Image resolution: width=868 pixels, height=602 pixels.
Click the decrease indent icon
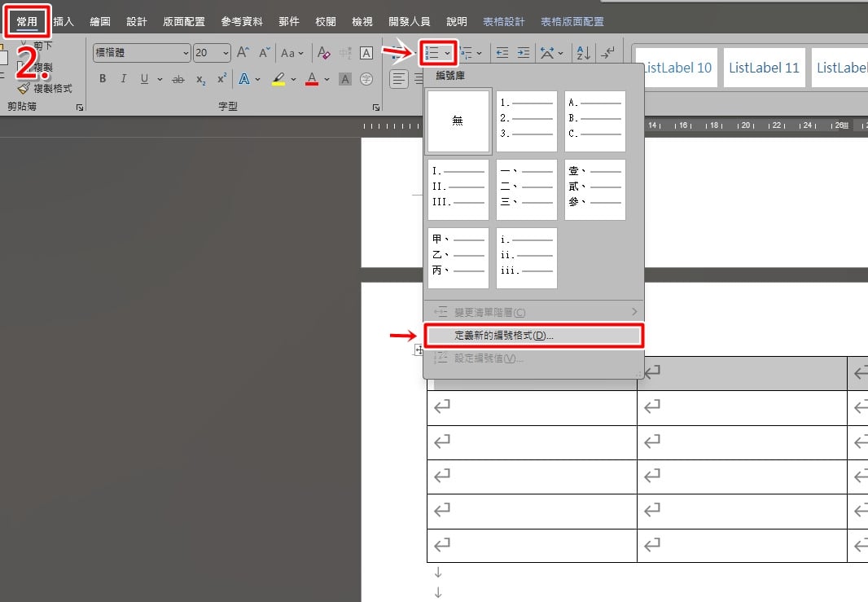click(x=502, y=53)
